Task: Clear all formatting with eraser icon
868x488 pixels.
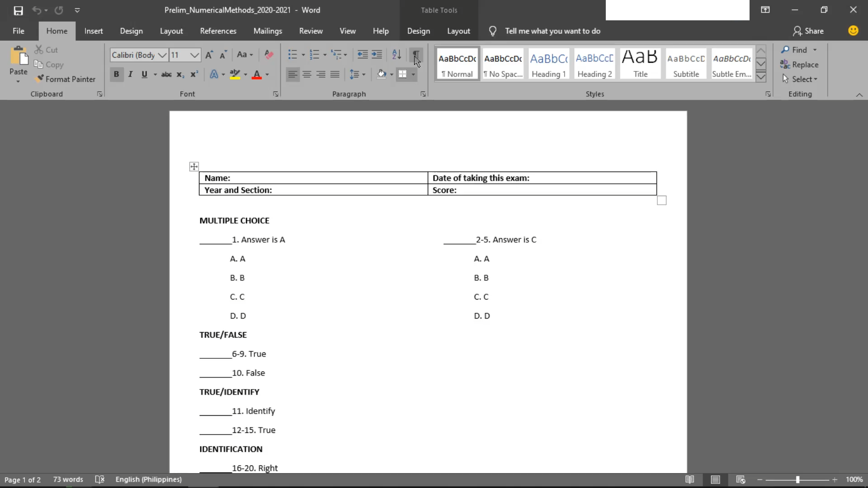Action: 269,55
